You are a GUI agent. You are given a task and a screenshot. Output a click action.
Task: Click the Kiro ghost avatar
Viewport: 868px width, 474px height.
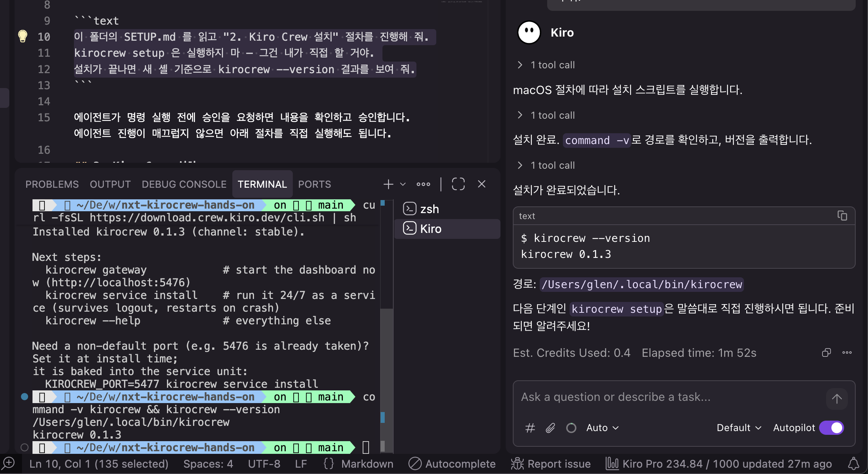click(529, 32)
